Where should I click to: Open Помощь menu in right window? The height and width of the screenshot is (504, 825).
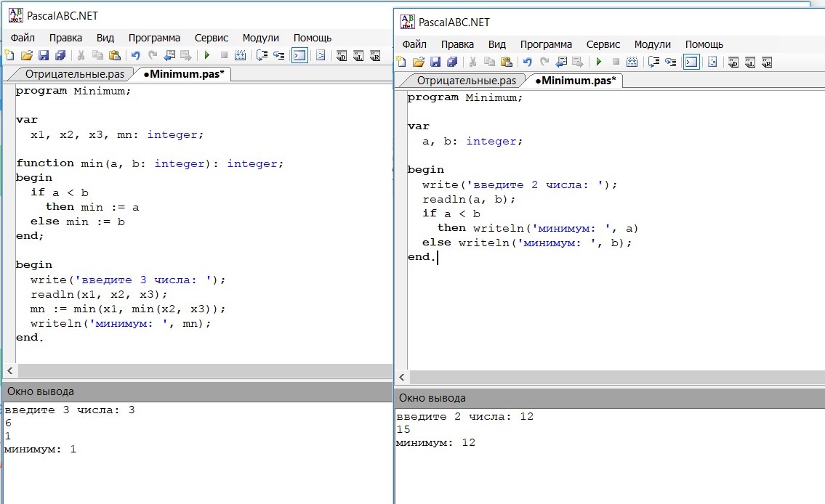(x=704, y=45)
